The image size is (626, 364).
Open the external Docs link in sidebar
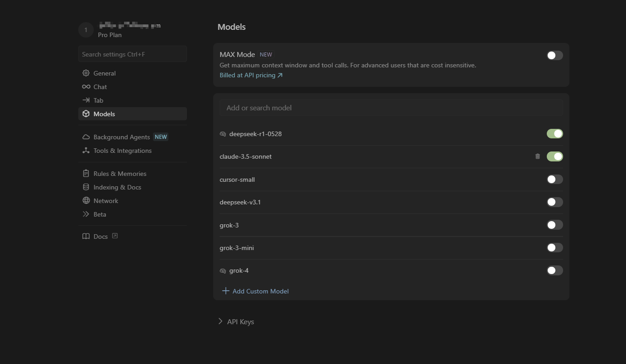point(100,236)
